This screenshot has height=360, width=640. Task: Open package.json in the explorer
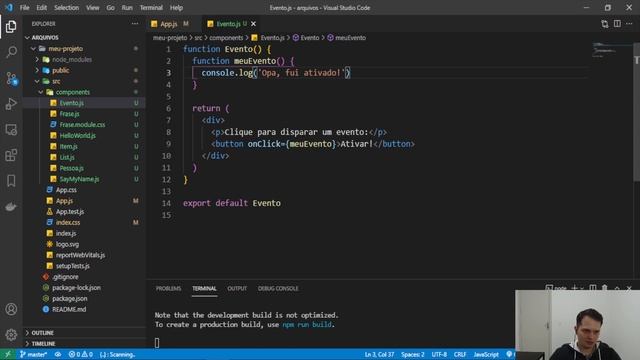[x=69, y=298]
